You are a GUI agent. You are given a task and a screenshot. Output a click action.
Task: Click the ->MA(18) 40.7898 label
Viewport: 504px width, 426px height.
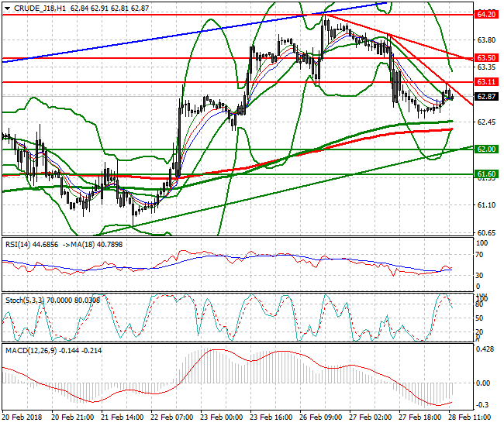[x=92, y=245]
